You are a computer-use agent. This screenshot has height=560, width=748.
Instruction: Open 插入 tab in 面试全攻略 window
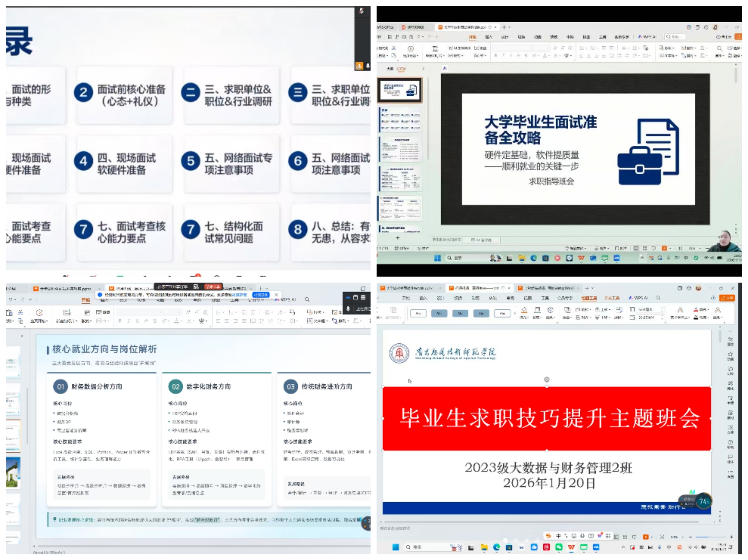click(488, 37)
